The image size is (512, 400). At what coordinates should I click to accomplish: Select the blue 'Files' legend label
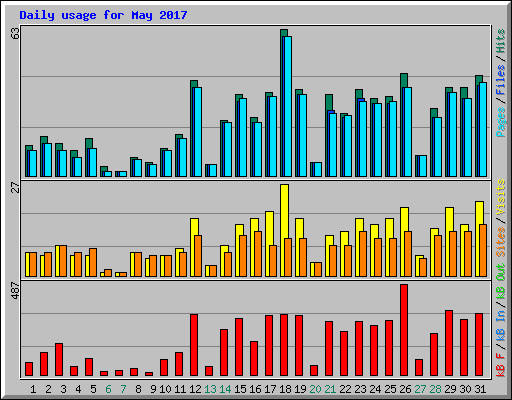(501, 80)
